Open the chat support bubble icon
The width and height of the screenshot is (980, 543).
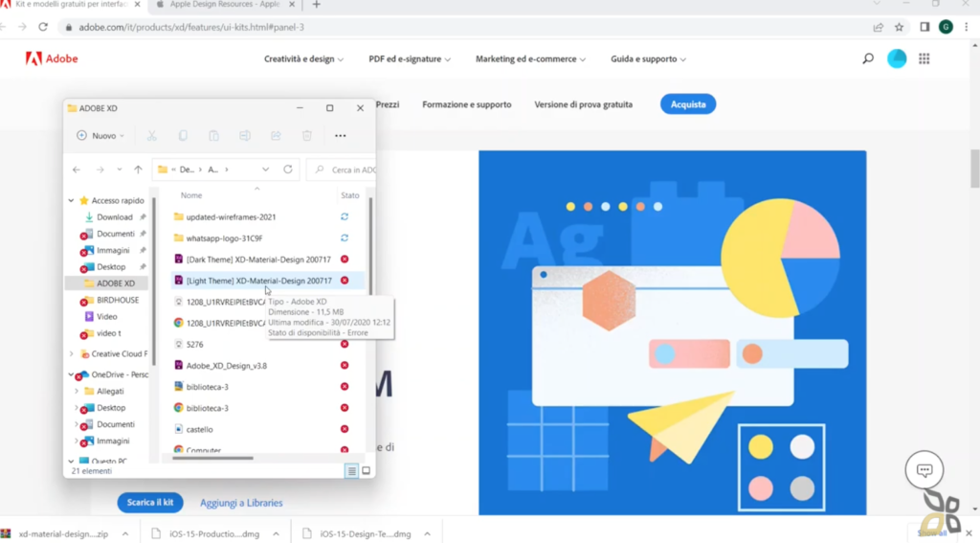click(x=924, y=470)
